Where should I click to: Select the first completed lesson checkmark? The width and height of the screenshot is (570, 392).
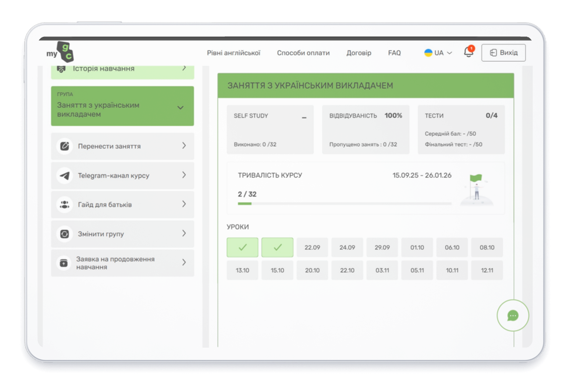coord(242,247)
